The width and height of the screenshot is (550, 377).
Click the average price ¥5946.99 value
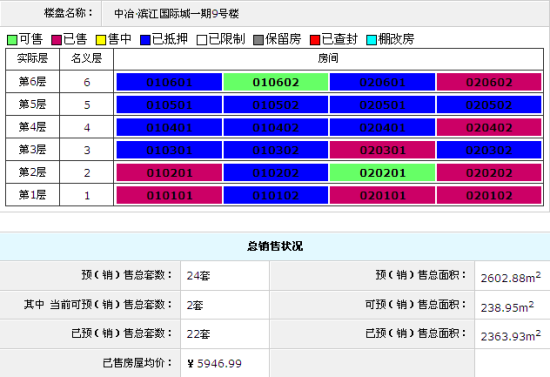coord(215,364)
